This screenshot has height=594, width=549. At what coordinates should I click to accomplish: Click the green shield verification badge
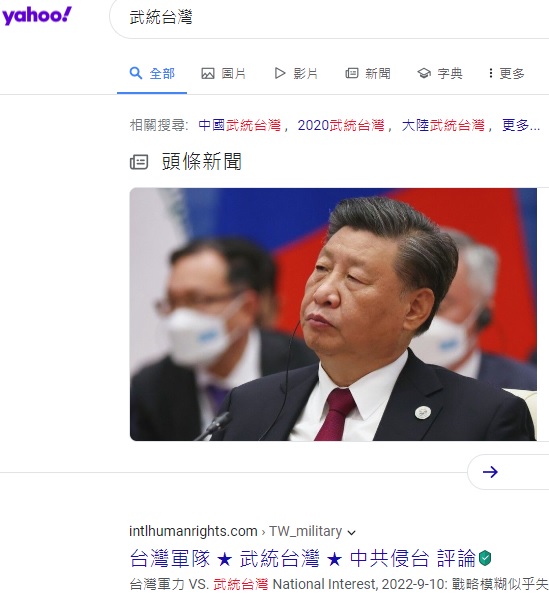tap(485, 558)
